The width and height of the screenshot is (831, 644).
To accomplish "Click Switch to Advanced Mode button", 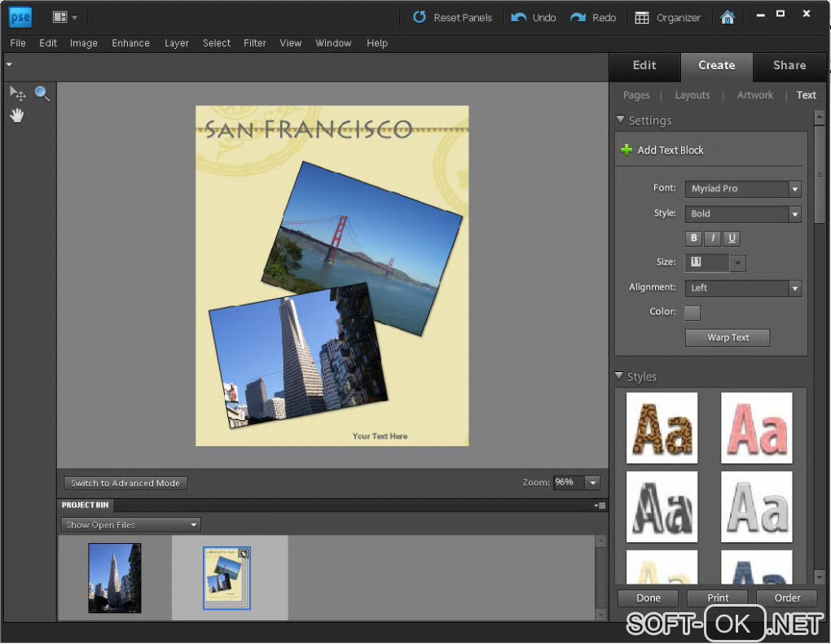I will click(125, 484).
